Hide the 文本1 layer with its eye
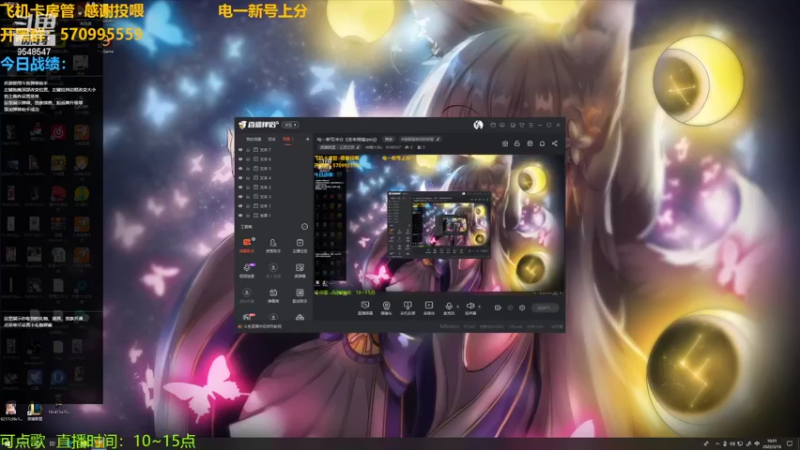The image size is (800, 450). pyautogui.click(x=240, y=206)
